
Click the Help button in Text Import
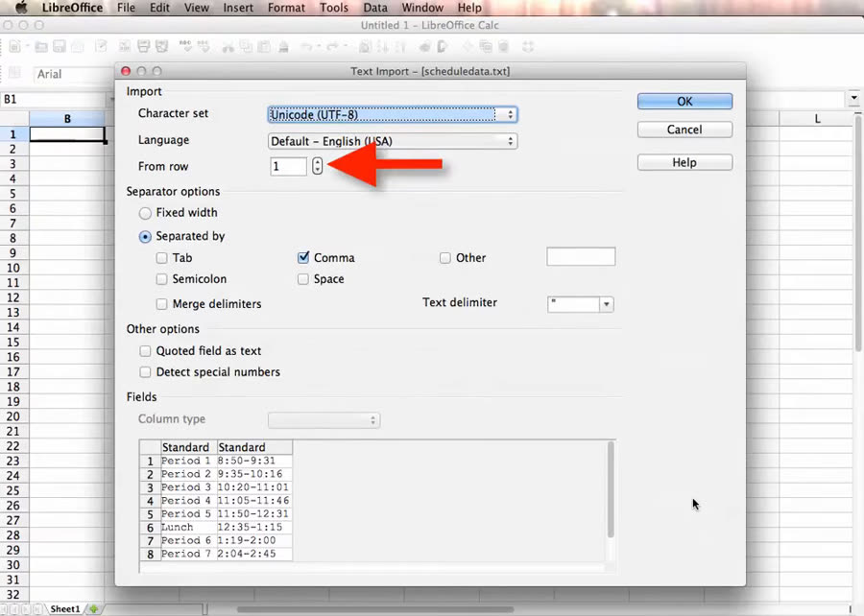[x=684, y=162]
